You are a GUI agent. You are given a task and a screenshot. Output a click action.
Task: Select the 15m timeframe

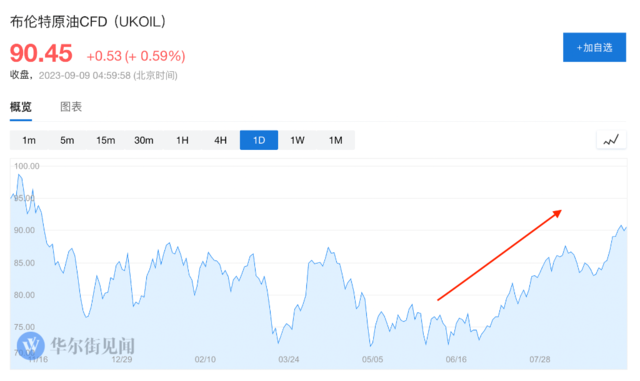click(106, 140)
